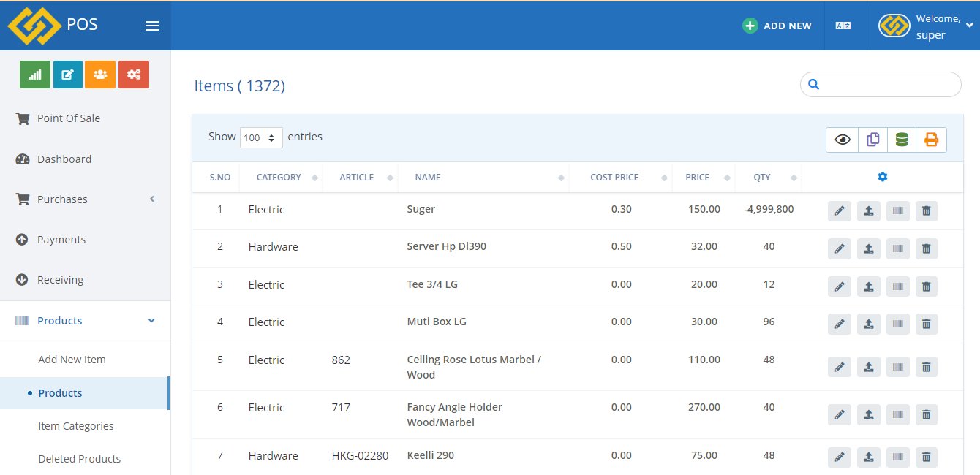The image size is (980, 475).
Task: Go to Point Of Sale menu
Action: pos(69,118)
